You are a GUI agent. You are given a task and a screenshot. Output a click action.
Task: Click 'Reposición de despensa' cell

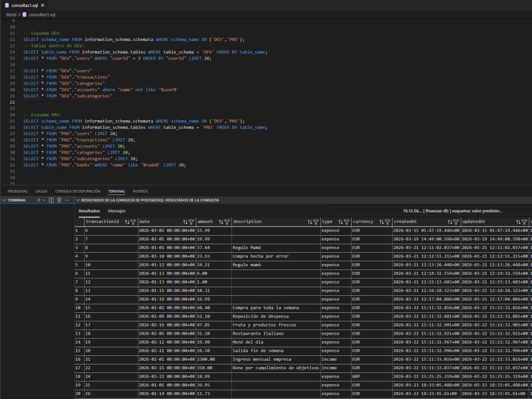coord(276,317)
